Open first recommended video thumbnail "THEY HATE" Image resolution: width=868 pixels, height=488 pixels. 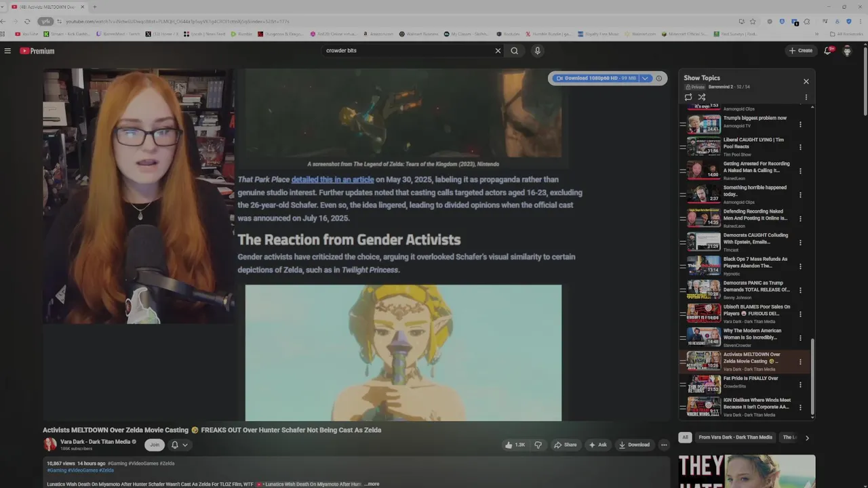[747, 472]
